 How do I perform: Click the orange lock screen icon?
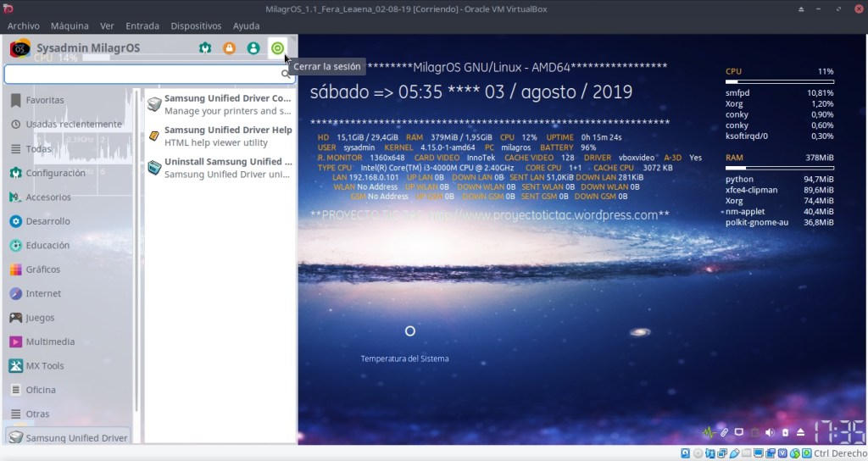coord(229,48)
